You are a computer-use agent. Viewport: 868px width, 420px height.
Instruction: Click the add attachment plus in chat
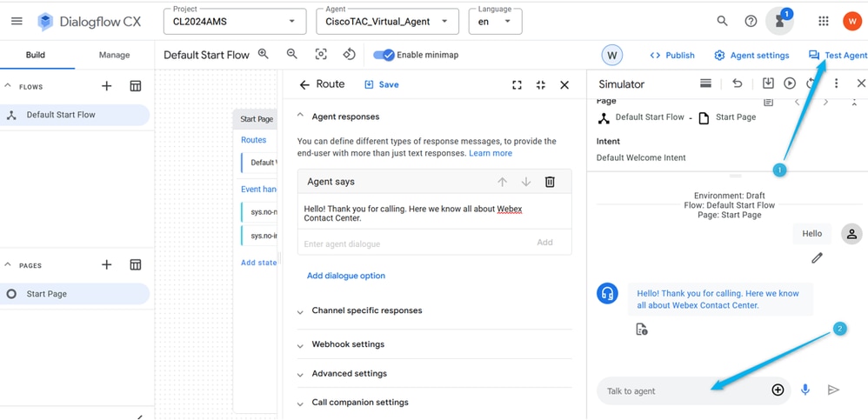[x=778, y=390]
